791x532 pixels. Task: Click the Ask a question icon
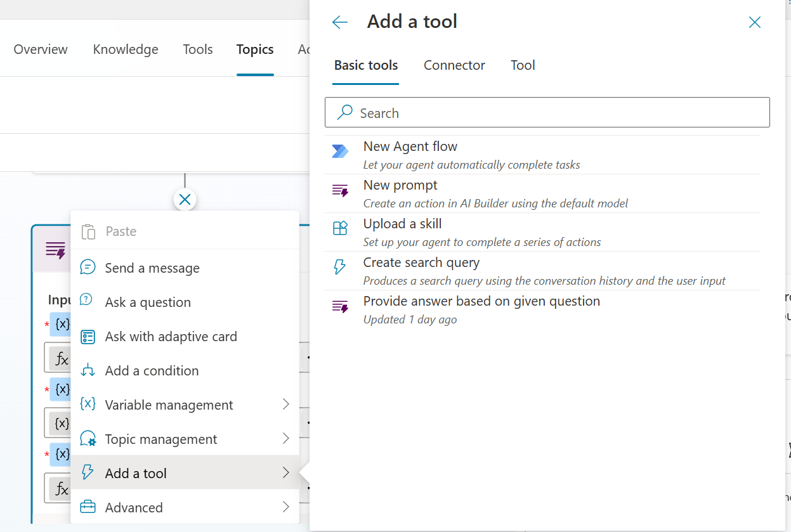pos(87,300)
